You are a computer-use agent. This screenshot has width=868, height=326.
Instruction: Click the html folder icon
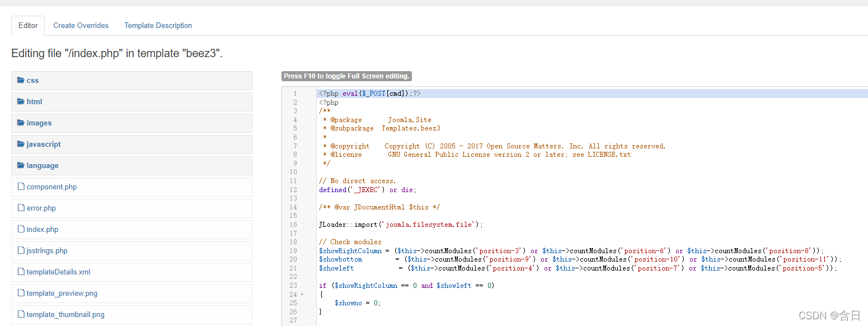click(x=21, y=101)
